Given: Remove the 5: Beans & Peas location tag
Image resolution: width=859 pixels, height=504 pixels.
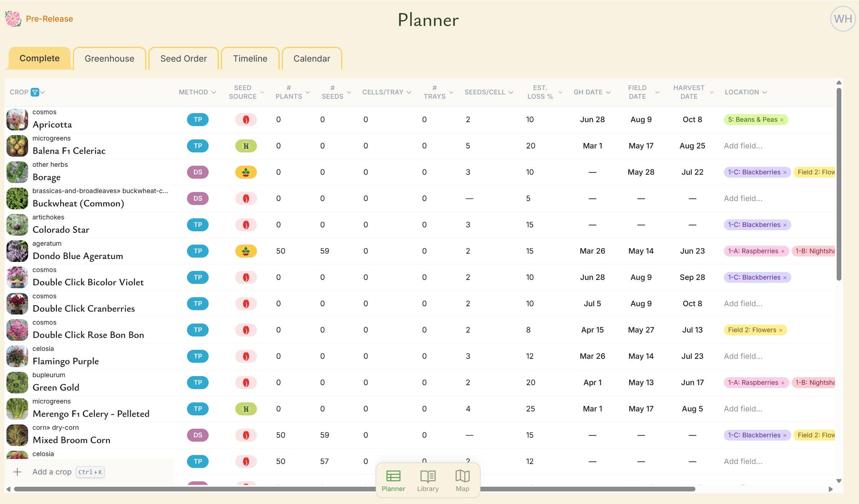Looking at the screenshot, I should (x=781, y=119).
